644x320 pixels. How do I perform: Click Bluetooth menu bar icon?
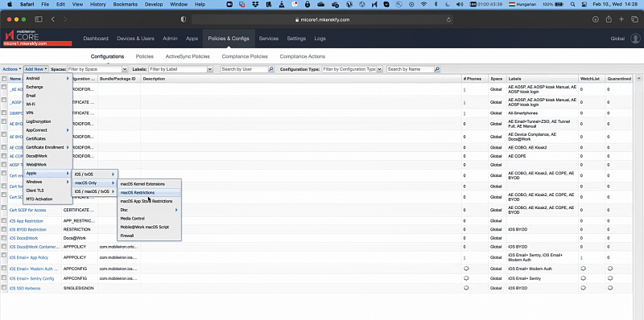pos(436,4)
